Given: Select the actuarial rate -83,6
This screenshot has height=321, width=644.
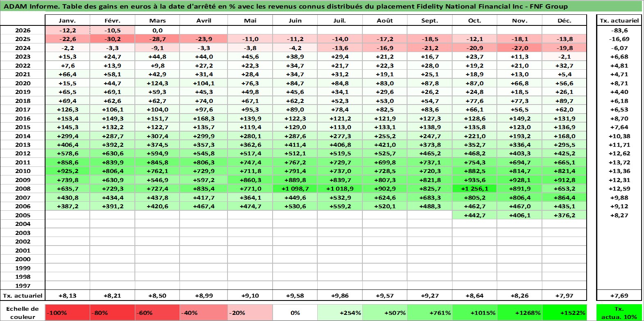Looking at the screenshot, I should (619, 30).
